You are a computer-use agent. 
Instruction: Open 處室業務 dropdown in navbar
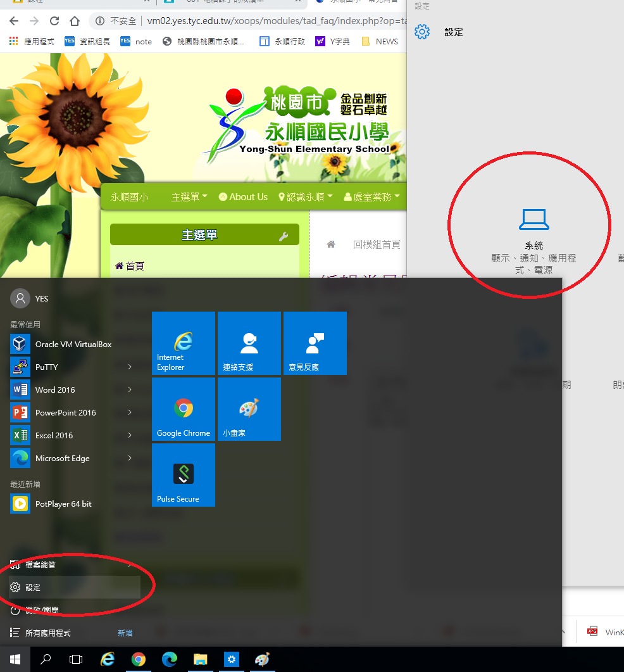coord(371,197)
